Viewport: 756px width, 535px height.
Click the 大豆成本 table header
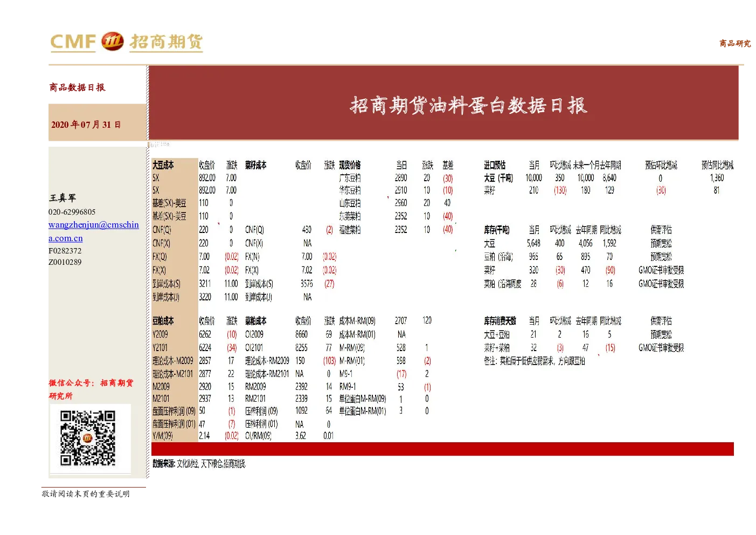pyautogui.click(x=163, y=165)
